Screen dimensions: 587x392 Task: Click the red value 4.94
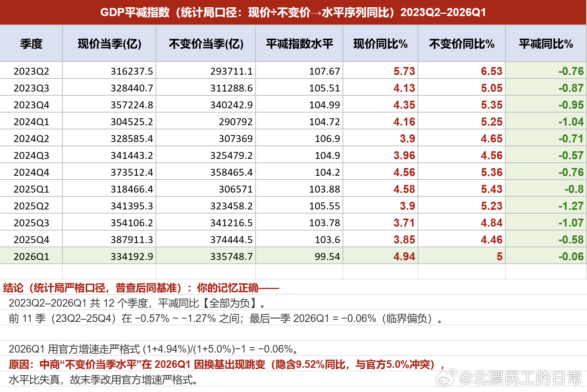[404, 256]
